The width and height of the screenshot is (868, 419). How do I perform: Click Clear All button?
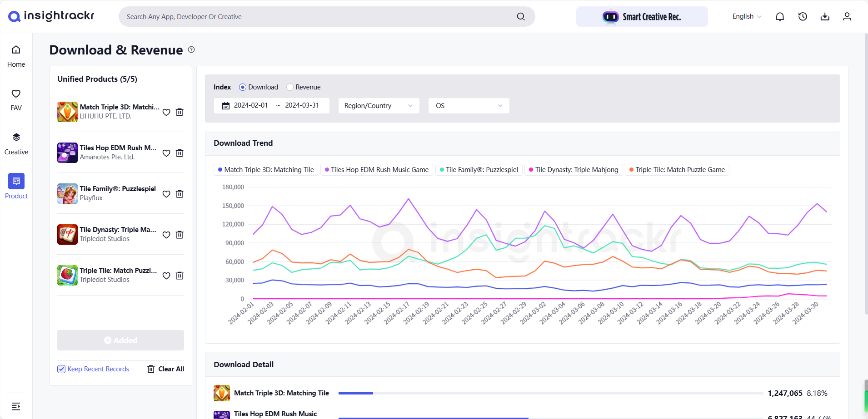(x=166, y=369)
